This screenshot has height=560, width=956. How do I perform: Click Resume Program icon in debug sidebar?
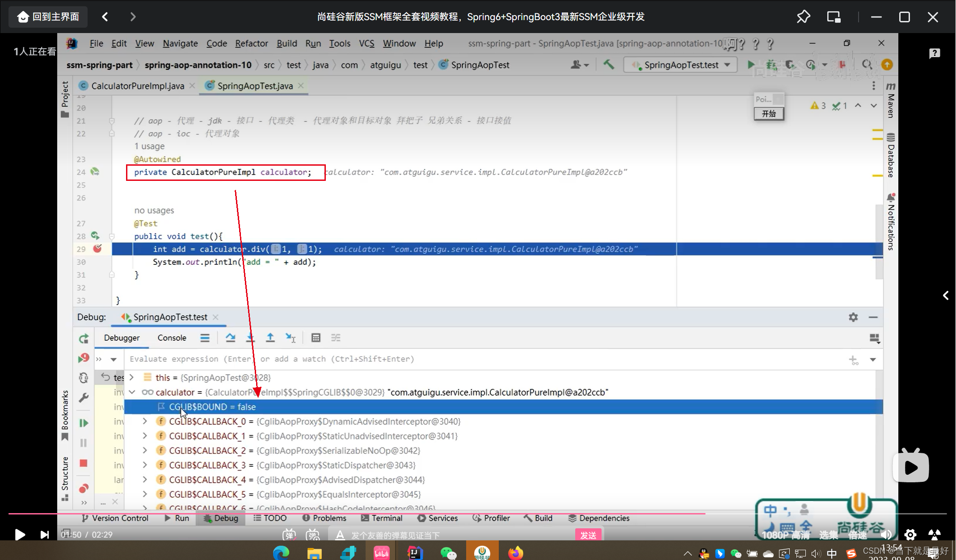pyautogui.click(x=84, y=423)
